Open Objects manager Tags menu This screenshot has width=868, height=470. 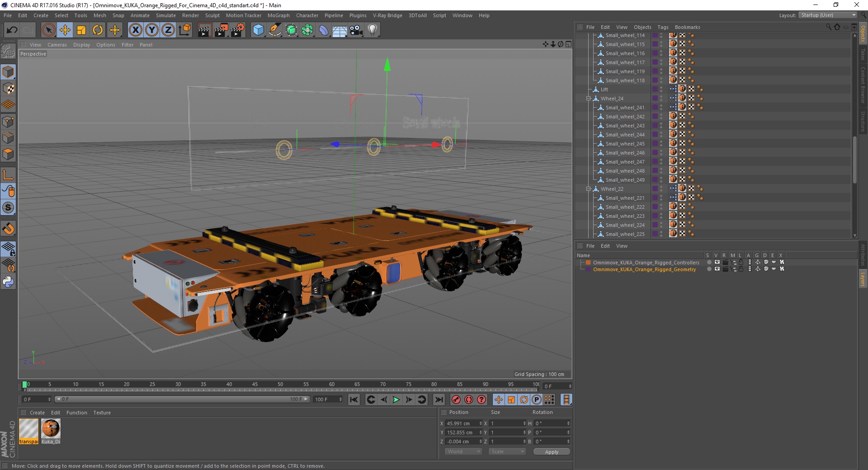pyautogui.click(x=663, y=27)
